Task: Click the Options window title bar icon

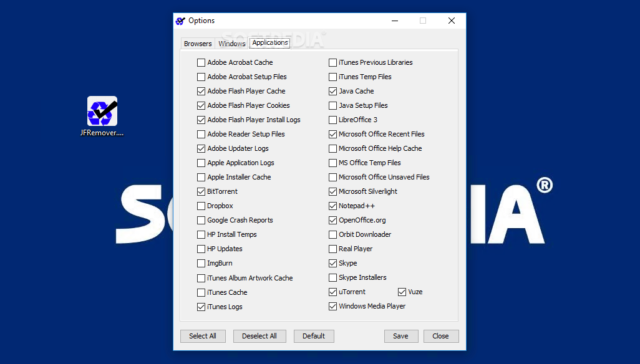Action: tap(180, 21)
